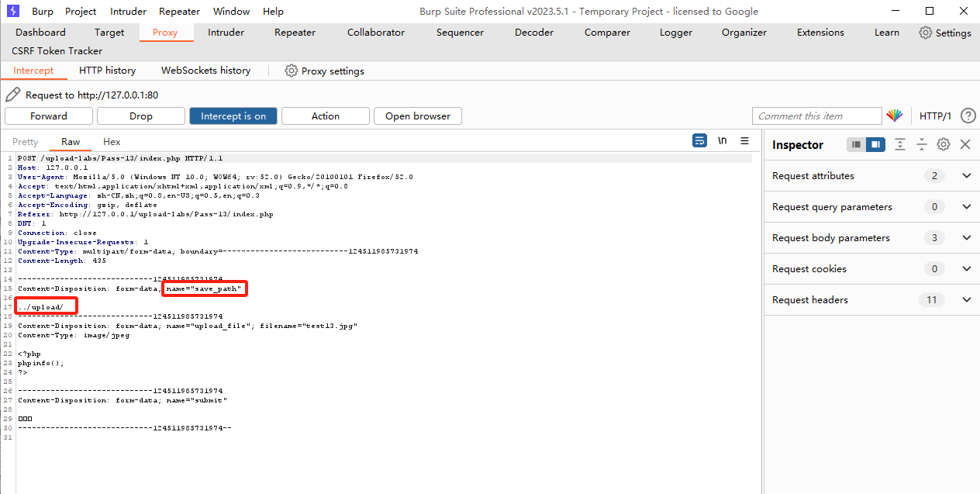Toggle line wrap in the message editor
Image resolution: width=980 pixels, height=494 pixels.
(699, 141)
